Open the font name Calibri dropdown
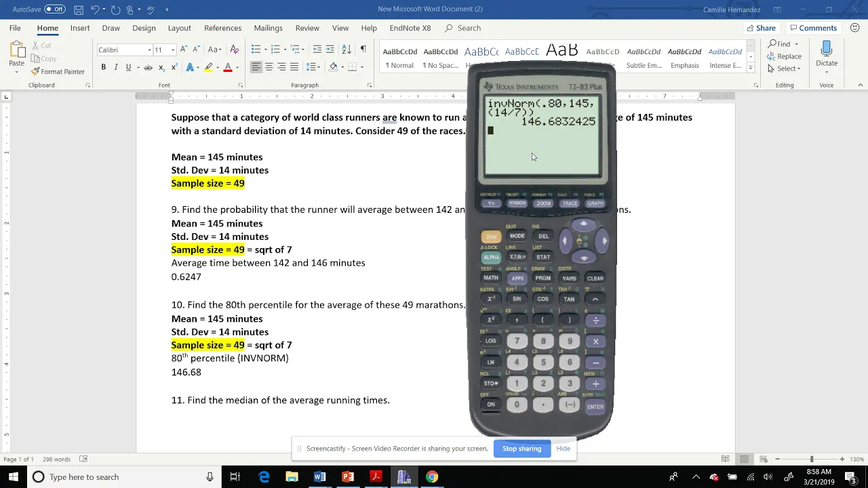Screen dimensions: 868x488 point(149,50)
